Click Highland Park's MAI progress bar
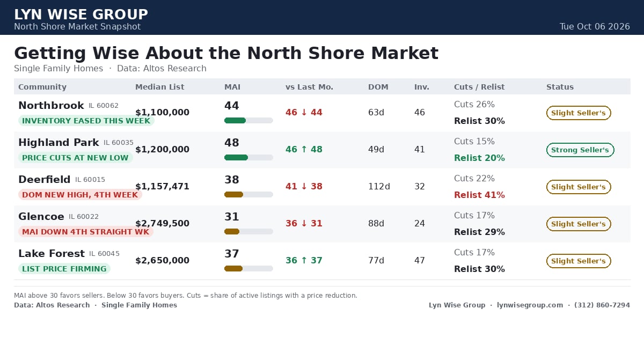 pos(248,158)
